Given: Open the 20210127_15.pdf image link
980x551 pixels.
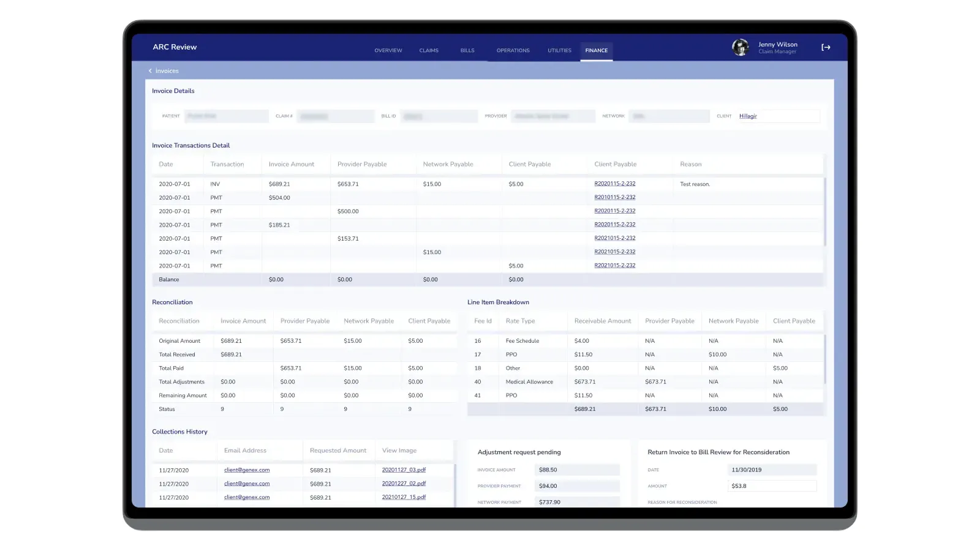Looking at the screenshot, I should [x=404, y=497].
